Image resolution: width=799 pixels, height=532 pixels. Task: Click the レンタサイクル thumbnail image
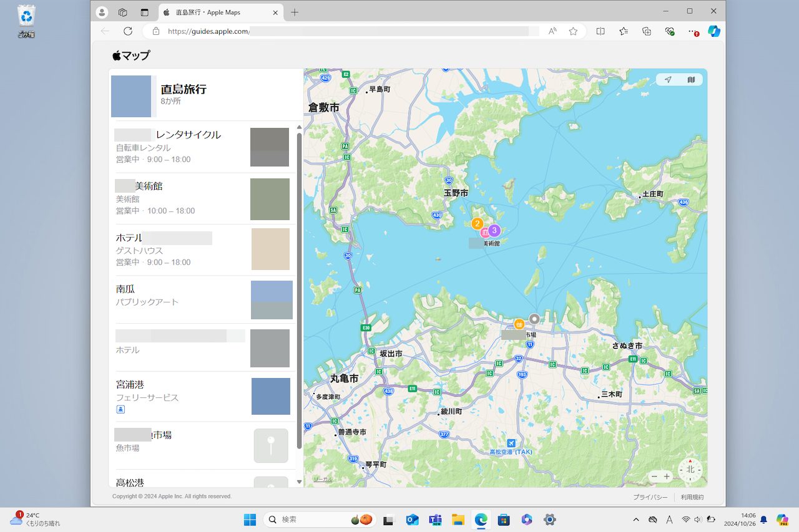270,147
